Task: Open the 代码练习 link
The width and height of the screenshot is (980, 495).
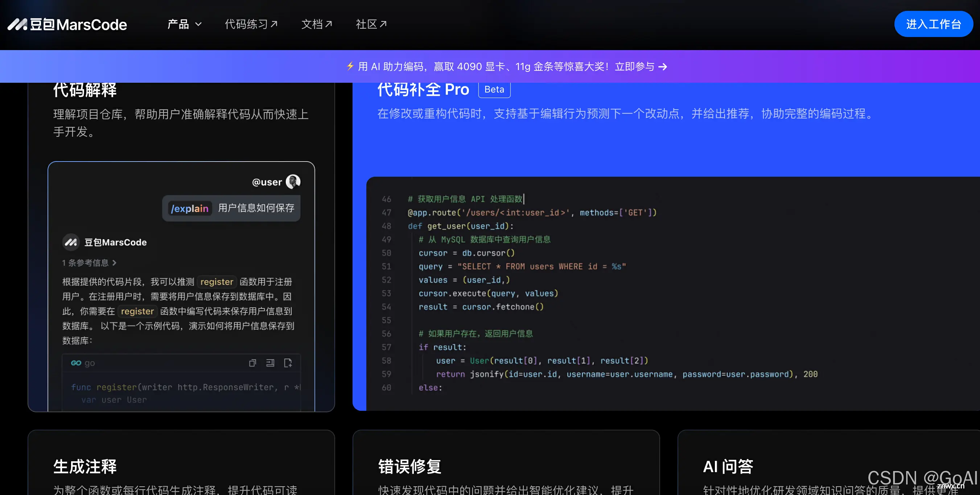Action: (x=251, y=24)
